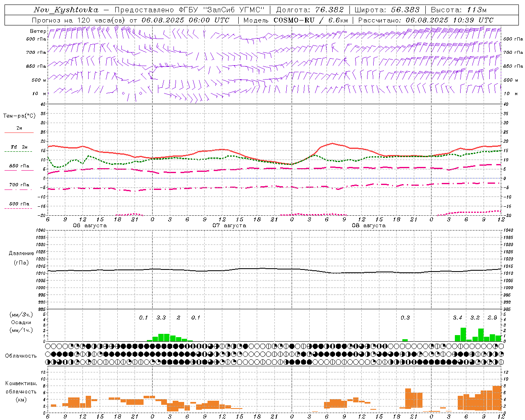Click the (мм/1ч.) precipitation unit label
The image size is (525, 420).
(21, 330)
